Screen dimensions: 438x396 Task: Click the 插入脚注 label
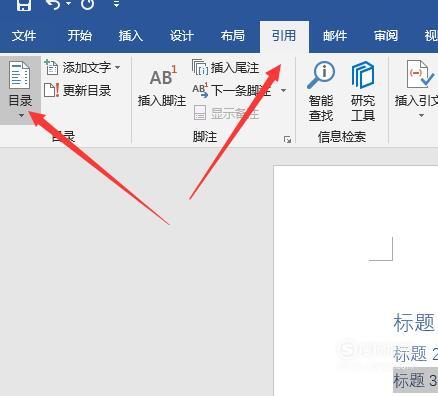click(162, 100)
